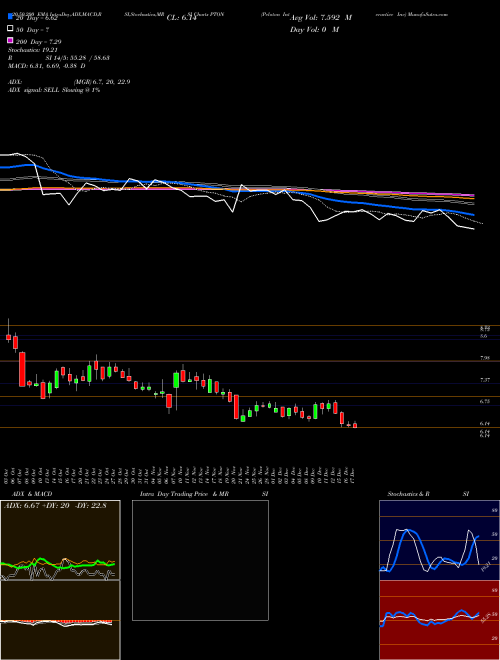The image size is (500, 660).
Task: Click the magenta 200 Day legend swatch
Action: [10, 40]
